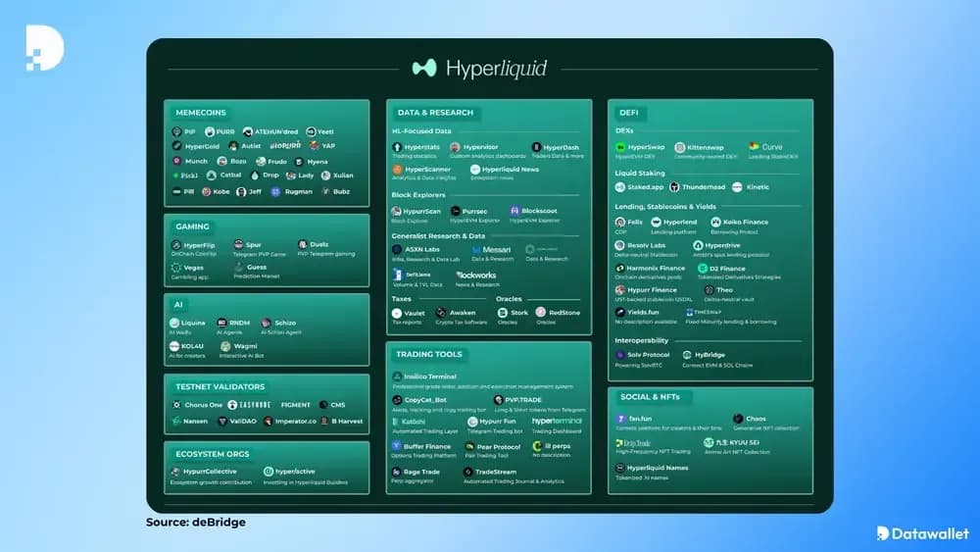The image size is (980, 552).
Task: Click the Hyperstats icon
Action: (x=397, y=147)
